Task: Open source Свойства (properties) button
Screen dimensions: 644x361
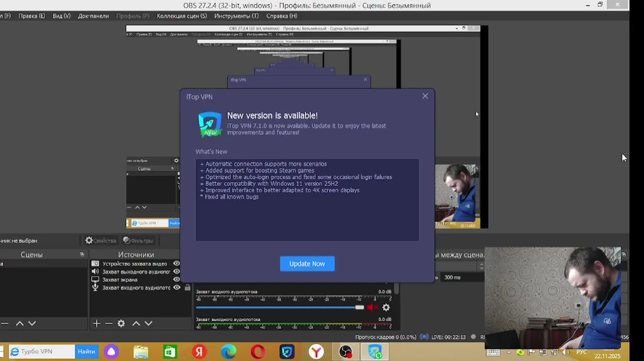Action: (x=100, y=241)
